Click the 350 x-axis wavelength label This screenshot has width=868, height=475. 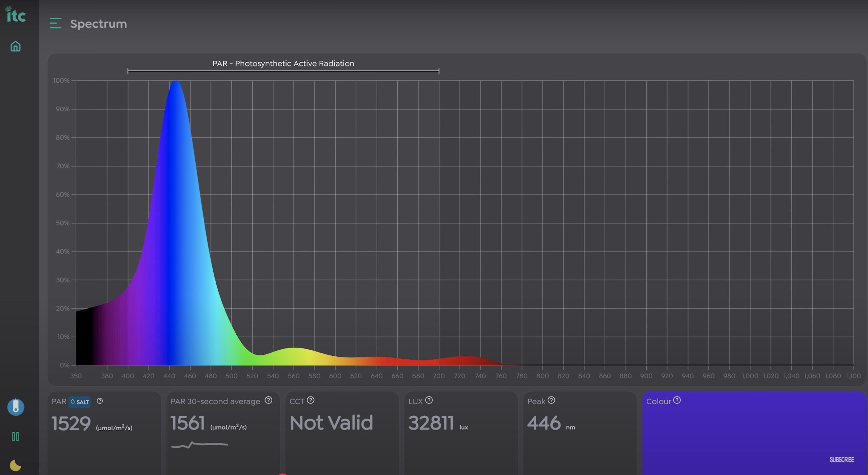tap(76, 376)
